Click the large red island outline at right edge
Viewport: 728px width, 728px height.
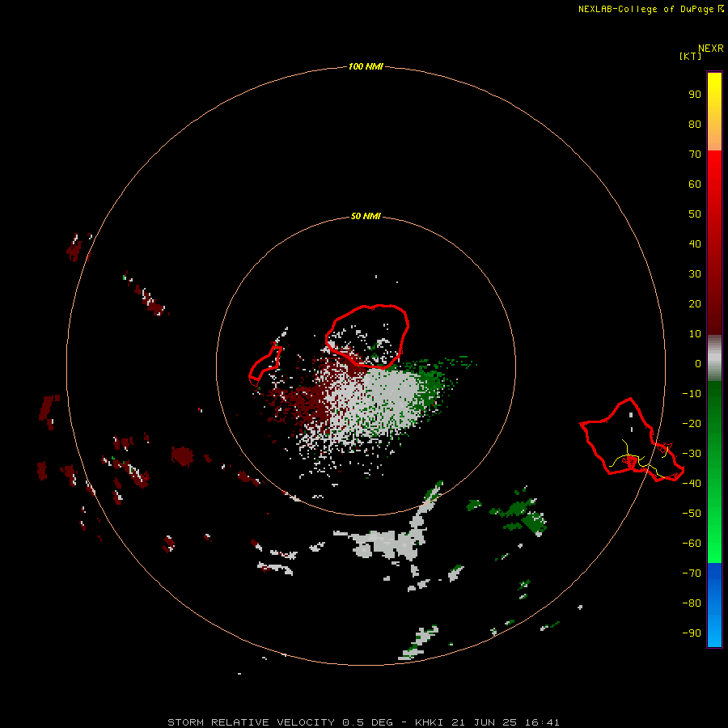631,440
